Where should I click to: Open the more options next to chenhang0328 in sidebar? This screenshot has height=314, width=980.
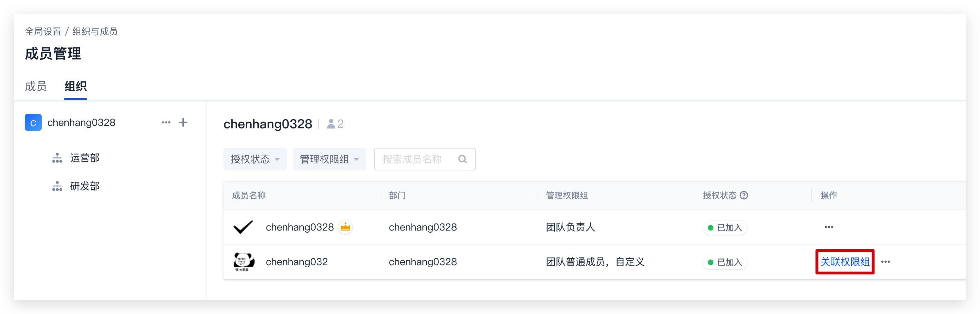tap(166, 122)
